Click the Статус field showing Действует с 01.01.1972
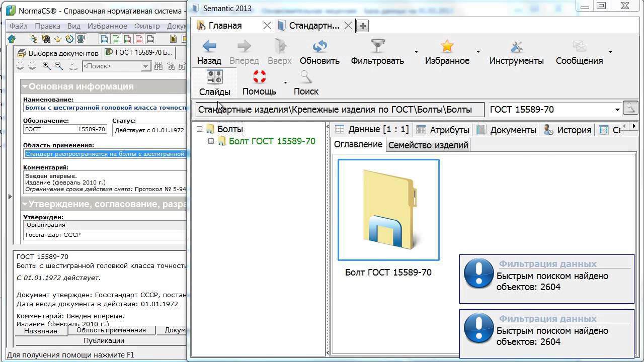Screen dimensions: 644x362 coord(149,130)
